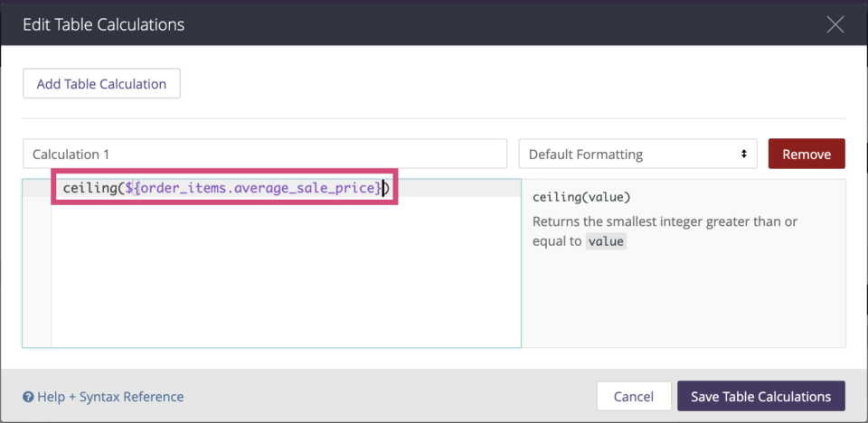The height and width of the screenshot is (423, 868).
Task: Close the Edit Table Calculations dialog
Action: 835,24
